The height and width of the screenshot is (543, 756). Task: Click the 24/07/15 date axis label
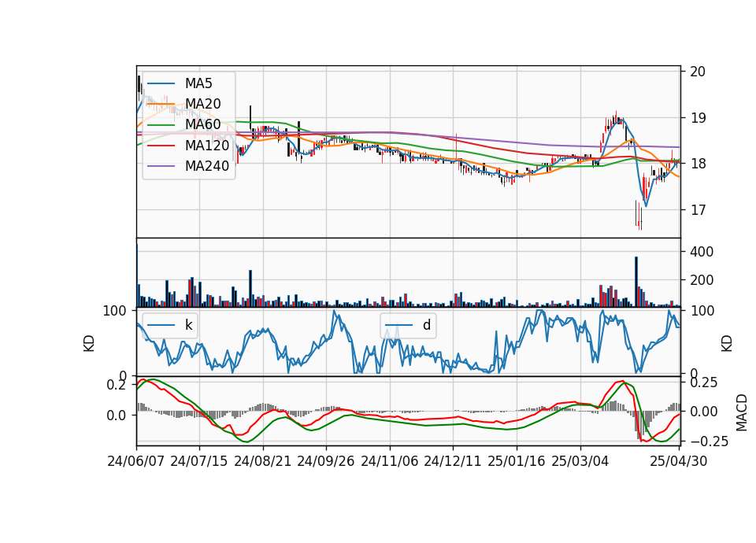(x=199, y=461)
